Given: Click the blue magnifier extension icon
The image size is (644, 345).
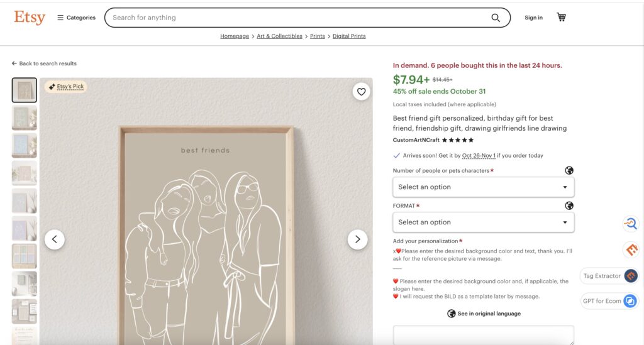Looking at the screenshot, I should point(630,223).
